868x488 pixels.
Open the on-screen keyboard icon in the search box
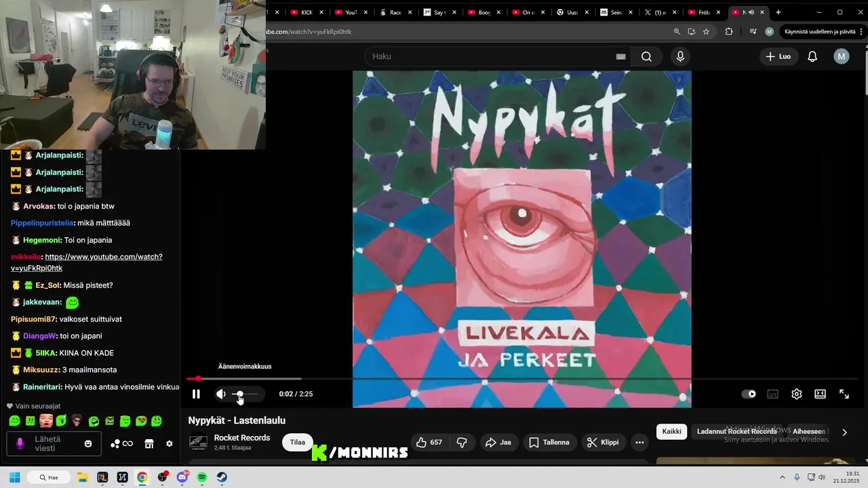pos(620,56)
